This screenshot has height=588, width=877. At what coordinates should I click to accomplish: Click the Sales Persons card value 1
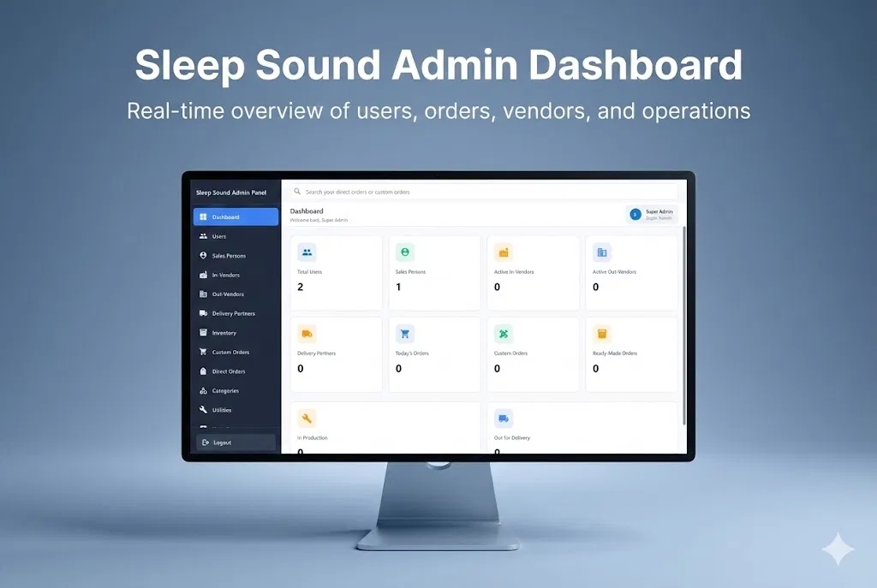tap(398, 287)
